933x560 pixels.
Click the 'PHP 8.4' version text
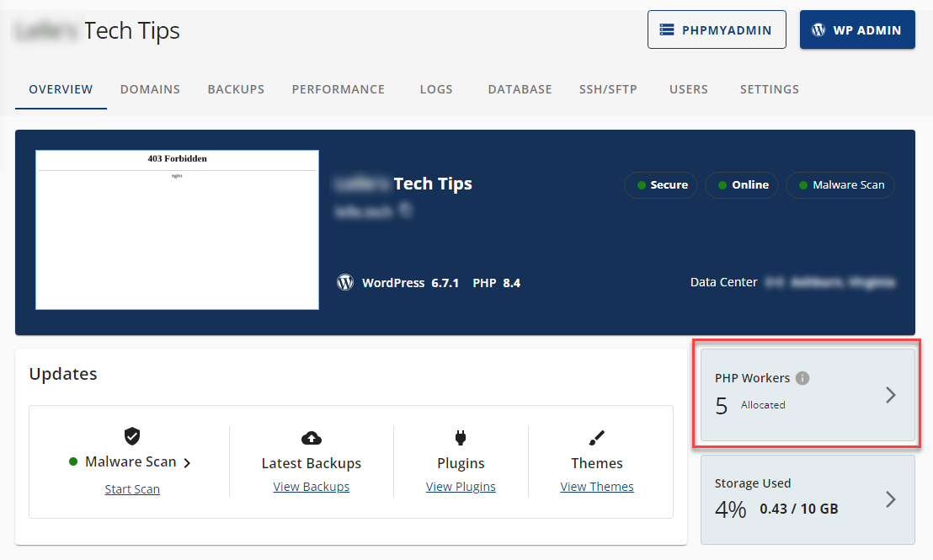(x=496, y=283)
